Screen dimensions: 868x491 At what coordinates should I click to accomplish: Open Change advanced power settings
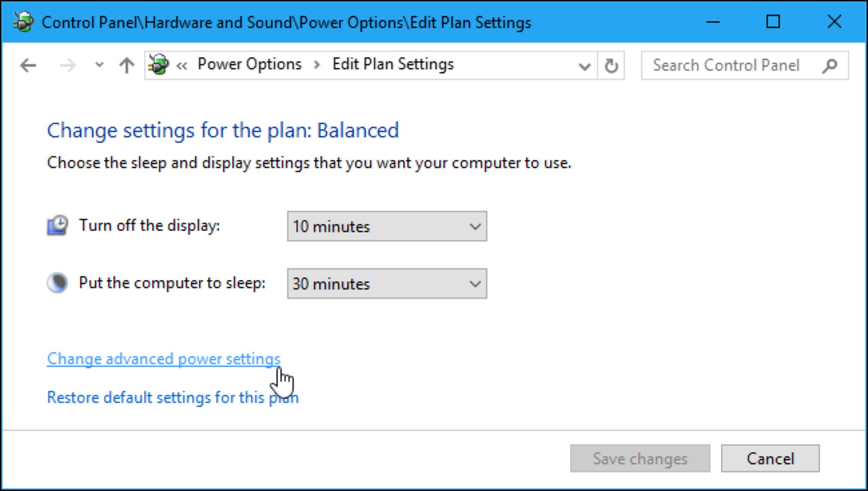(163, 359)
